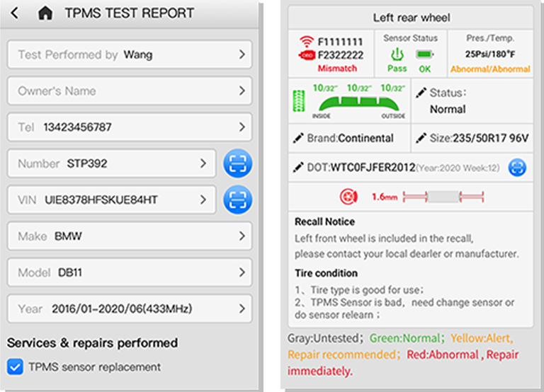The image size is (544, 392).
Task: Tap the brake disc wear icon
Action: point(347,197)
